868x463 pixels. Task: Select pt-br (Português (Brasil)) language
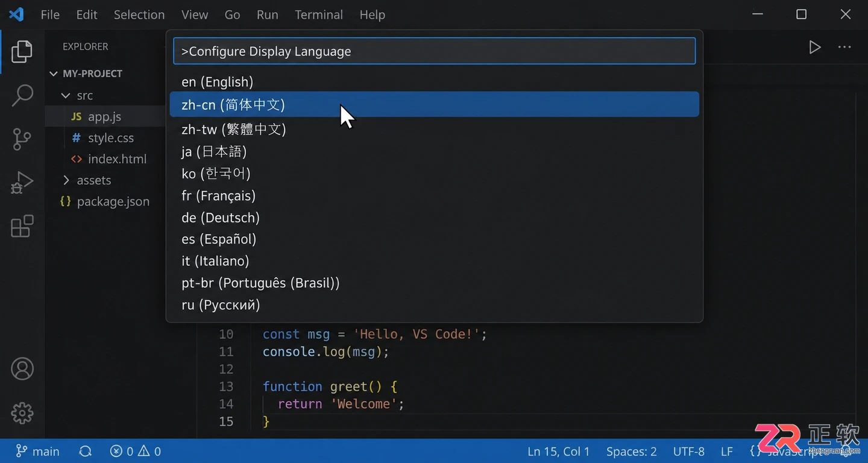[x=435, y=282]
